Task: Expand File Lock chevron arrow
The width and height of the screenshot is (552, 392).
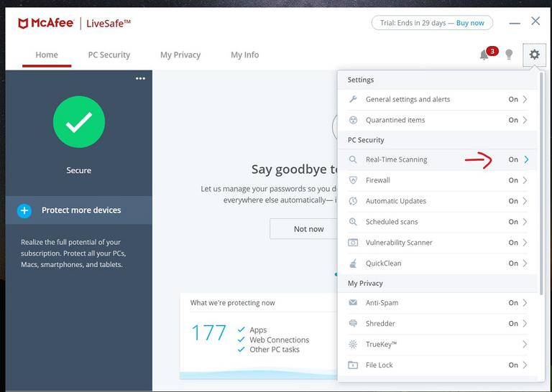Action: tap(525, 365)
